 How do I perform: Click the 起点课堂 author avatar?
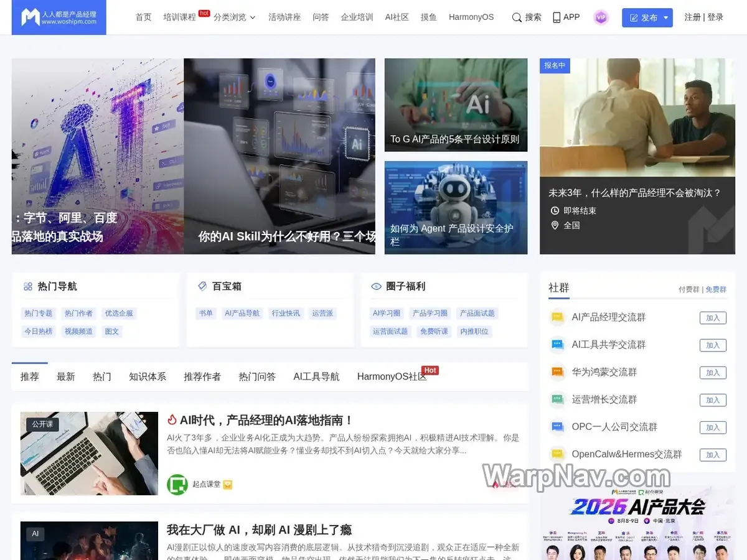coord(177,484)
